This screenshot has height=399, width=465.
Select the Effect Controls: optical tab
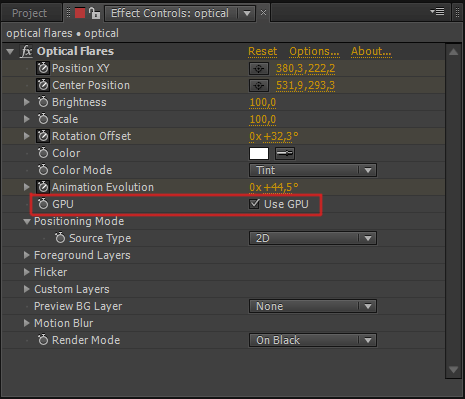[170, 13]
